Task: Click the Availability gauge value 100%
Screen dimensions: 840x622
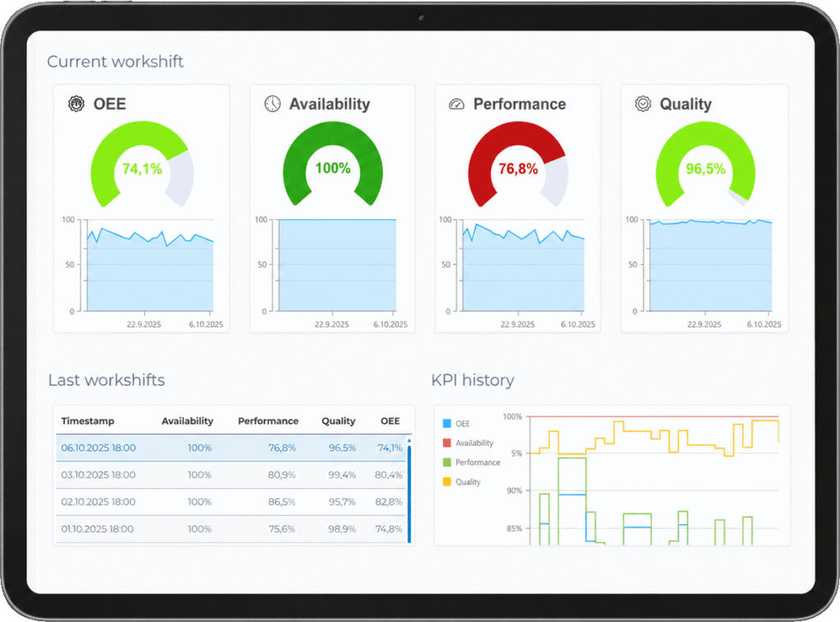Action: click(x=333, y=168)
